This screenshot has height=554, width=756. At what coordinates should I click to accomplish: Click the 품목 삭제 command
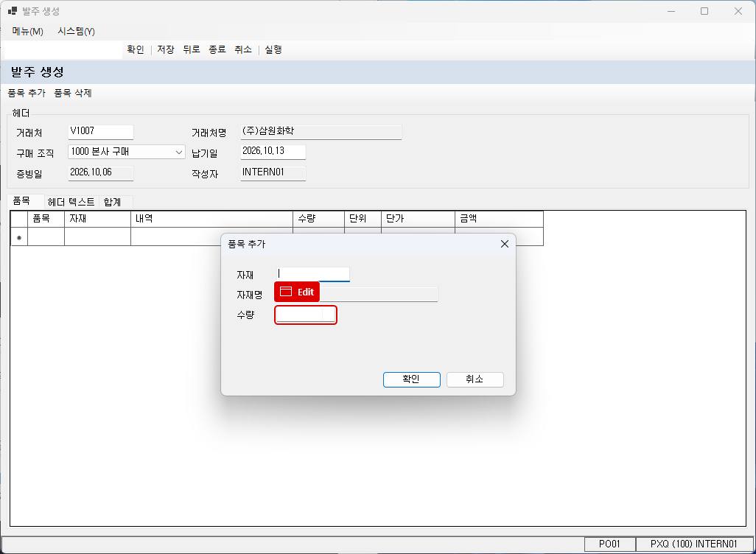click(73, 93)
